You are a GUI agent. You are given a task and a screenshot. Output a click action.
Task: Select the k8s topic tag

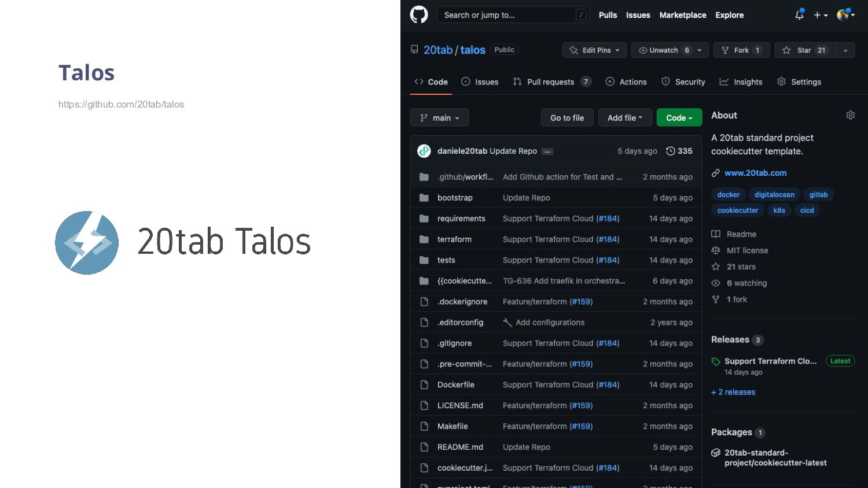779,210
